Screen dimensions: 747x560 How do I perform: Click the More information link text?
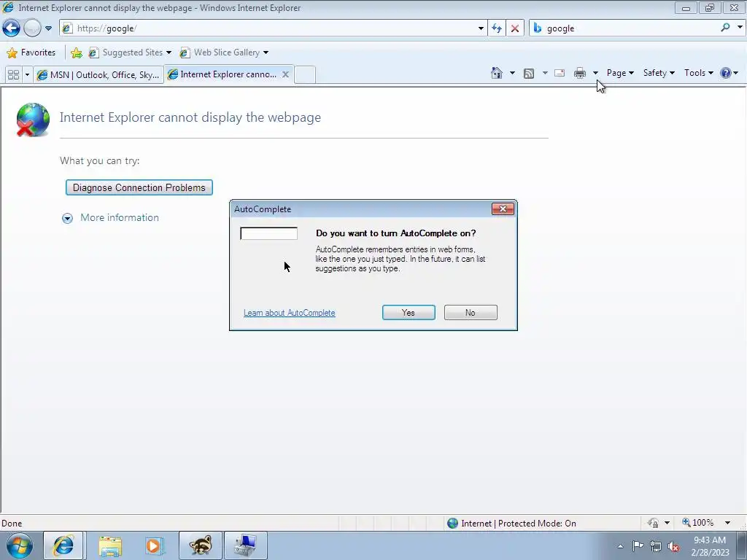point(120,217)
